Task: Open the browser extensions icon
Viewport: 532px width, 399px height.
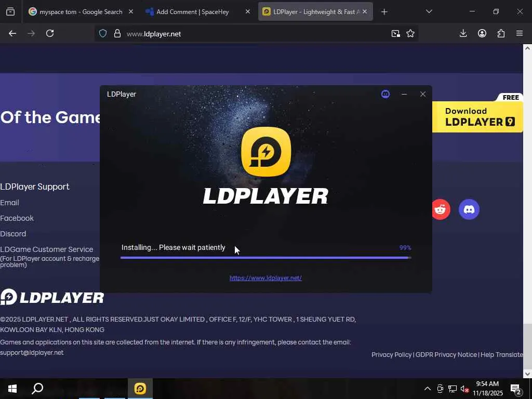Action: (501, 33)
